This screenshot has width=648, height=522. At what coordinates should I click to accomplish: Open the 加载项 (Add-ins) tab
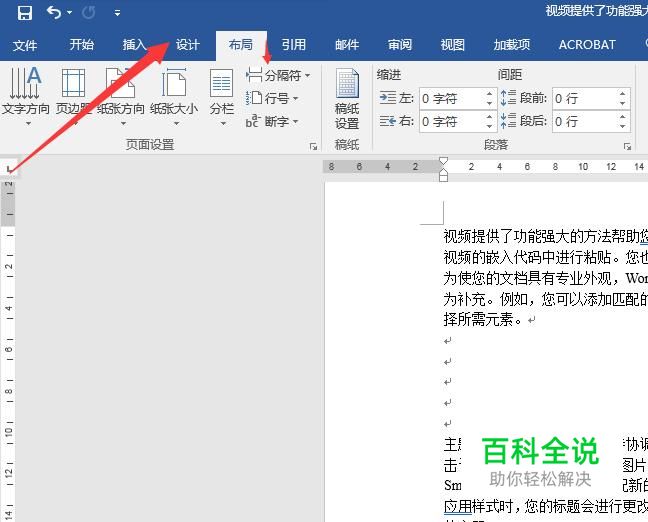[512, 45]
